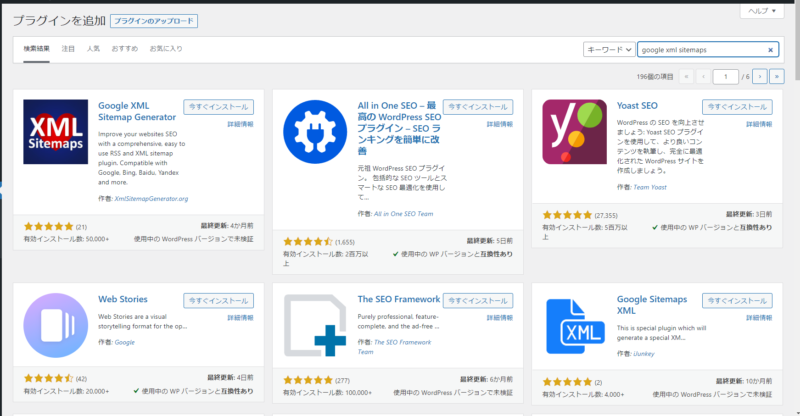Visit author Uunkey link

(x=643, y=354)
